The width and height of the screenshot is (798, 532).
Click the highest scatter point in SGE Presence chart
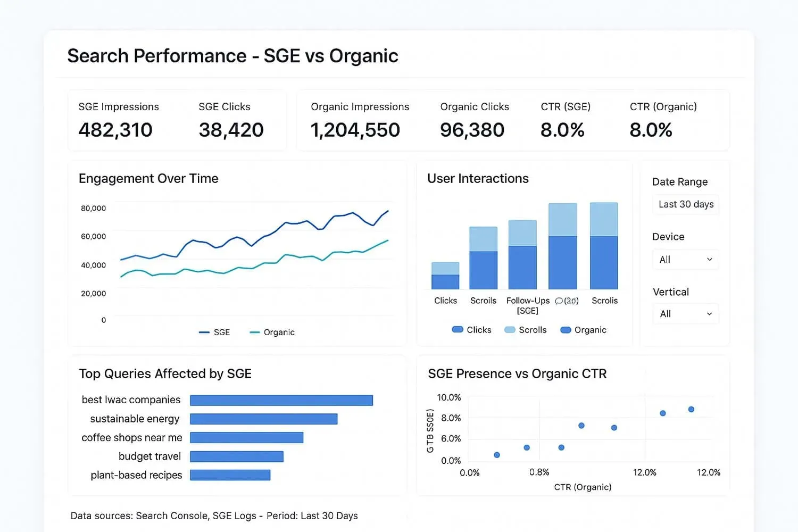point(691,410)
